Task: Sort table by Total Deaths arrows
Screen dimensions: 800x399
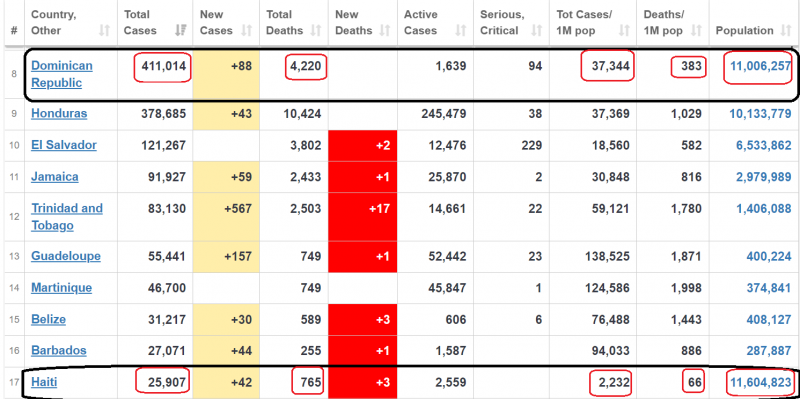Action: tap(316, 31)
